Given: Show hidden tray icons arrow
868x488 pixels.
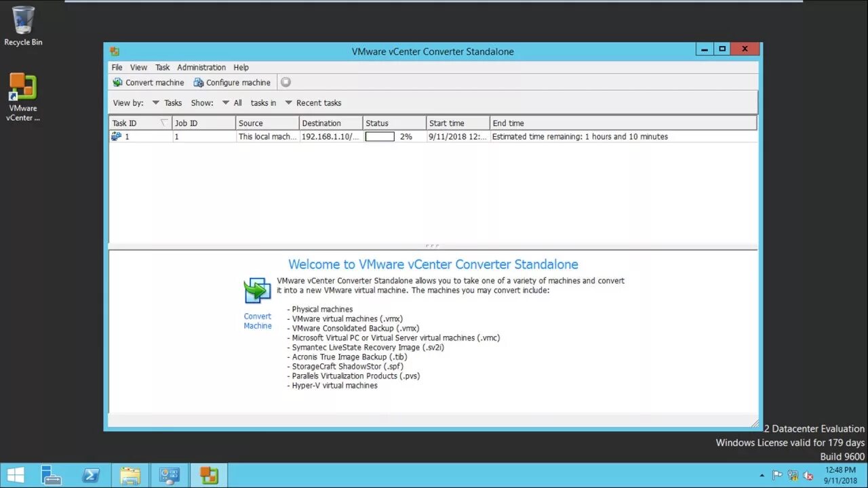Looking at the screenshot, I should (762, 476).
